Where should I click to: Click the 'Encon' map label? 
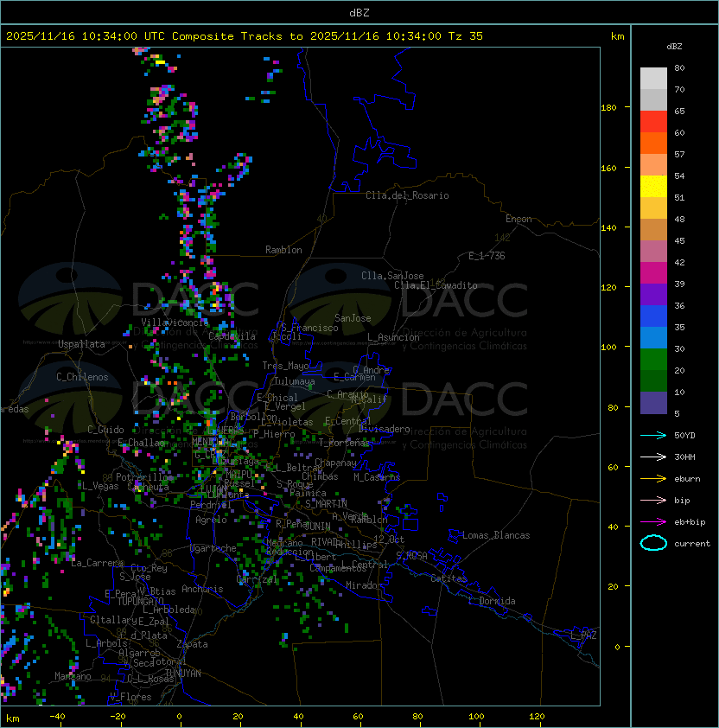(519, 219)
